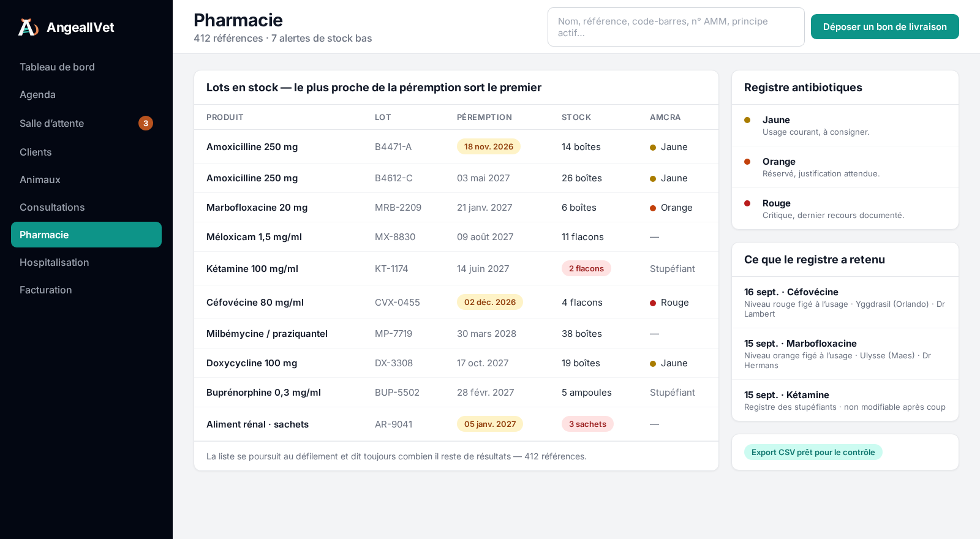This screenshot has height=539, width=980.
Task: Select lot BUP-5502
Action: (397, 393)
